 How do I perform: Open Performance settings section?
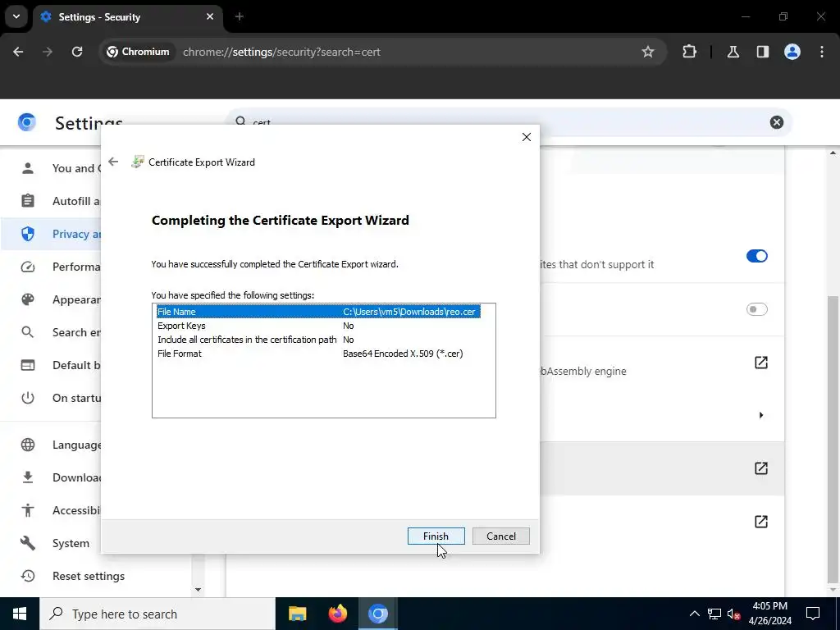51,267
